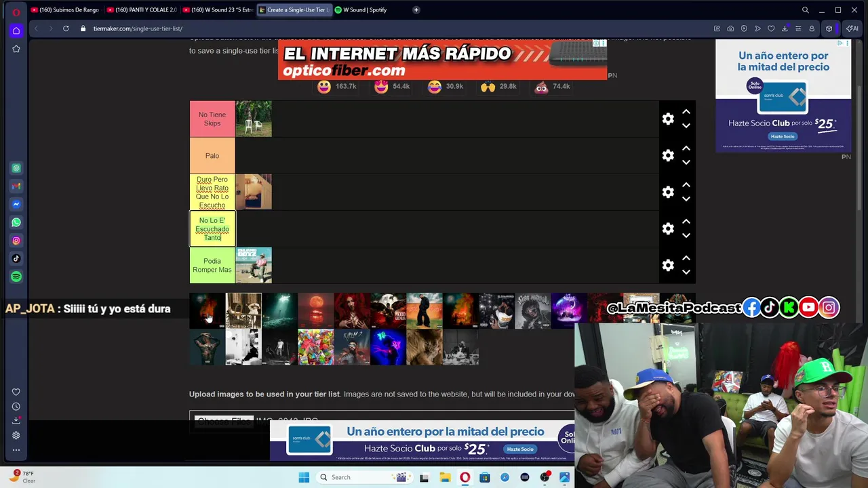
Task: Open settings gear for Duro Pero Llevo Rato row
Action: 668,192
